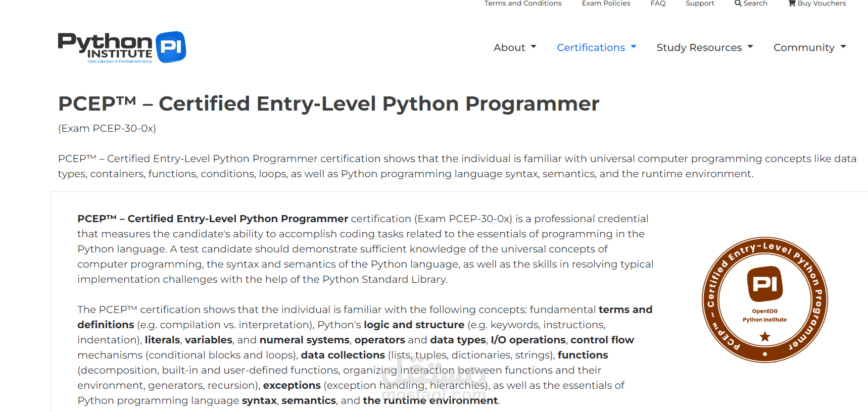Click the bold 'data collections' text
This screenshot has width=868, height=412.
click(x=343, y=355)
